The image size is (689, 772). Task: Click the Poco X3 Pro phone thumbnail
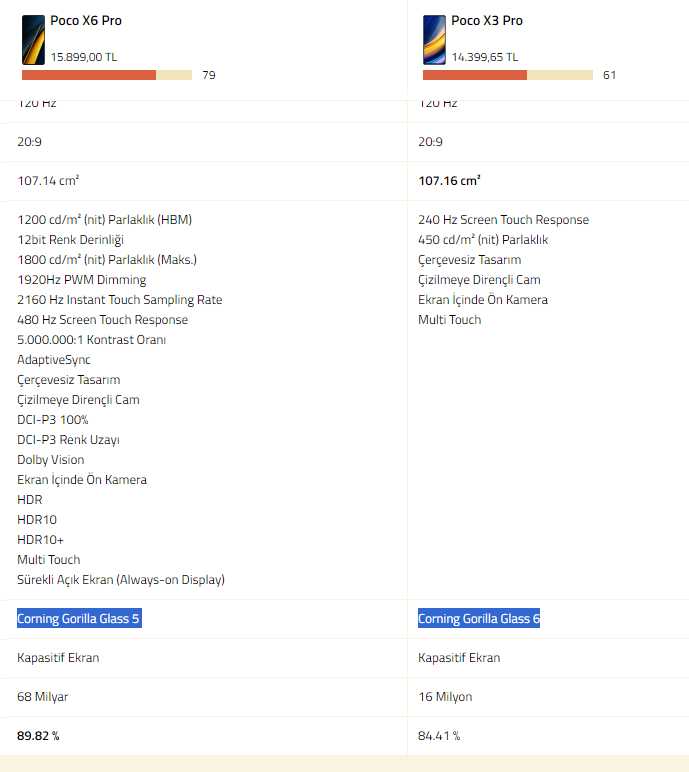434,40
